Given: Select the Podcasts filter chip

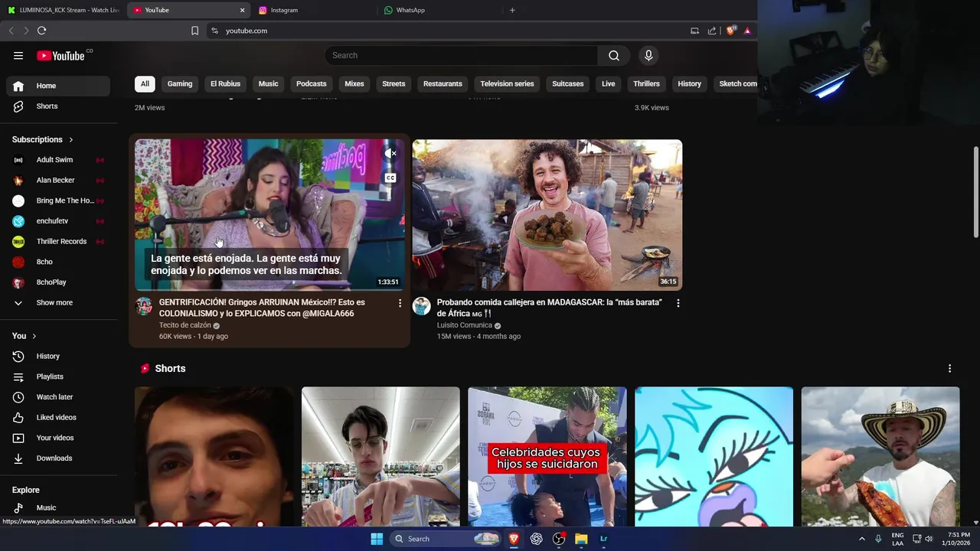Looking at the screenshot, I should click(x=311, y=83).
